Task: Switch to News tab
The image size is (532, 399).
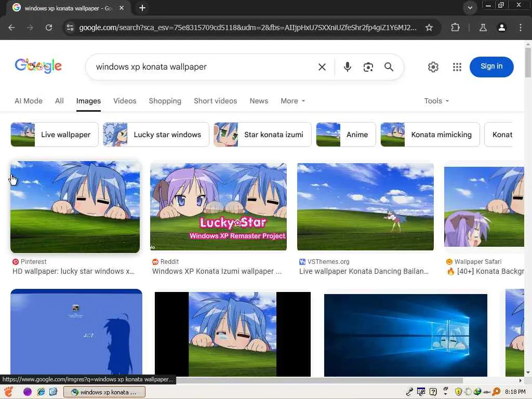Action: 259,101
